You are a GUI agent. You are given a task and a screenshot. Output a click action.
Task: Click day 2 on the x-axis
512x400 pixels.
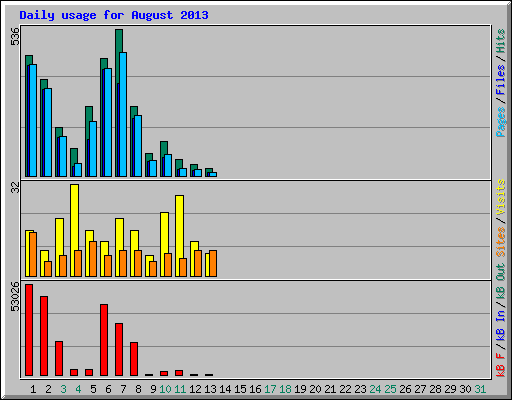pyautogui.click(x=48, y=389)
